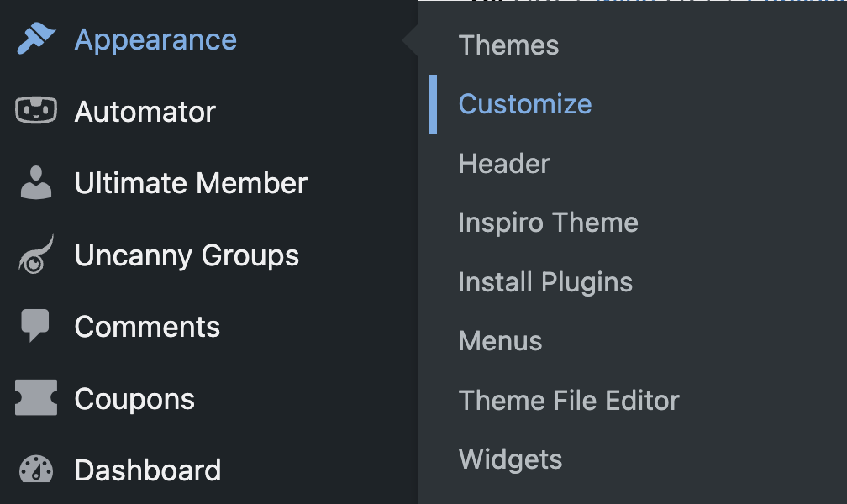This screenshot has width=847, height=504.
Task: Open the Inspiro Theme page
Action: click(548, 222)
